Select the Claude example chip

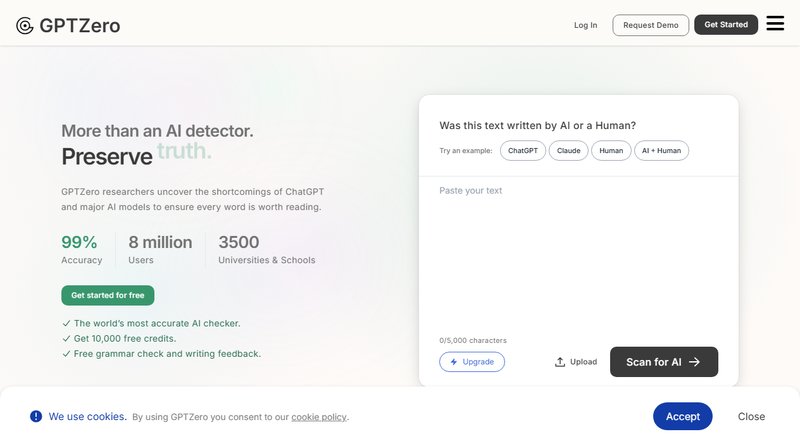(x=569, y=151)
